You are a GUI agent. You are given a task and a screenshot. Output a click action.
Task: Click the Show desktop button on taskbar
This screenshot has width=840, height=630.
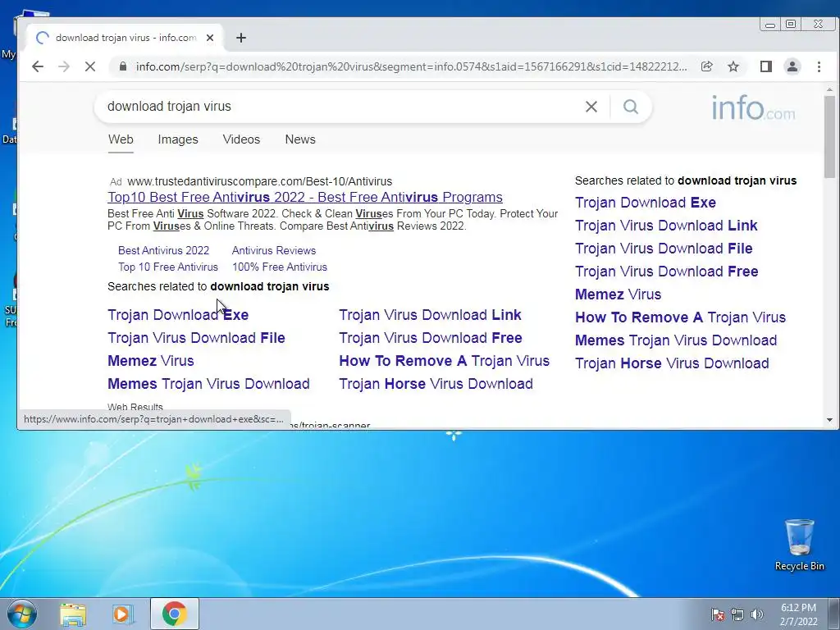(x=833, y=614)
